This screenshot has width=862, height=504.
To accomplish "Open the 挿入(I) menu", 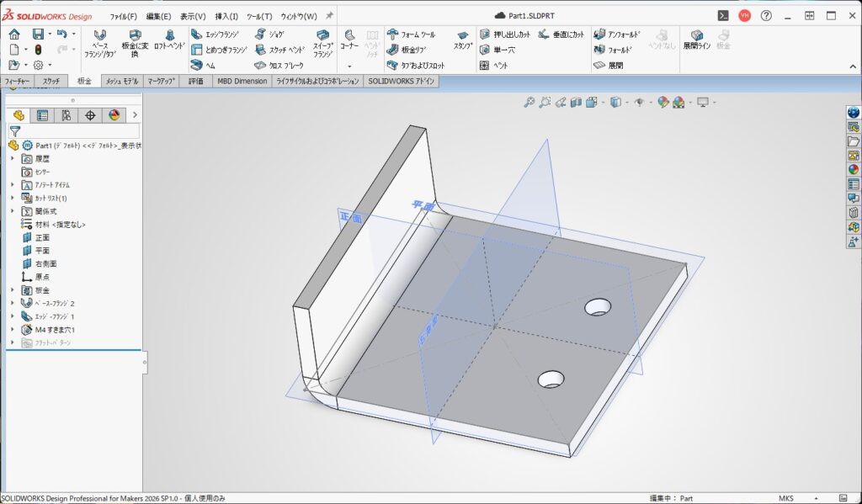I will (x=226, y=16).
